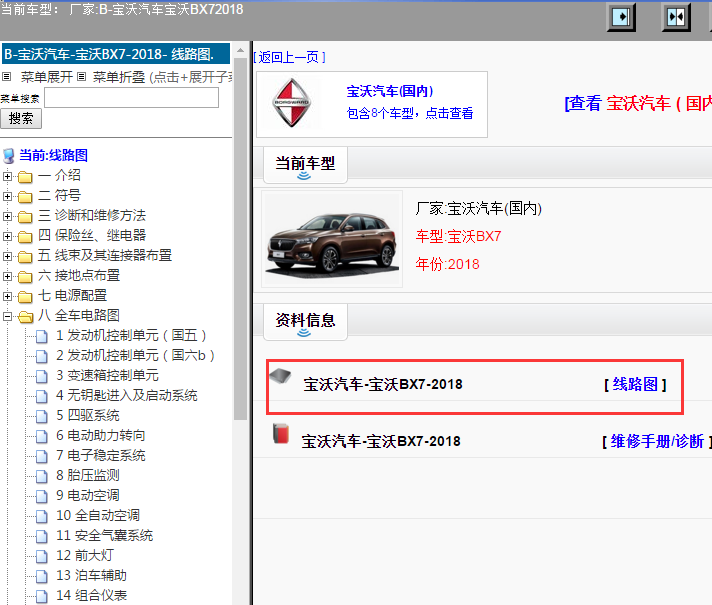712x605 pixels.
Task: Click the left panel vertical scrollbar thumb
Action: [x=240, y=238]
